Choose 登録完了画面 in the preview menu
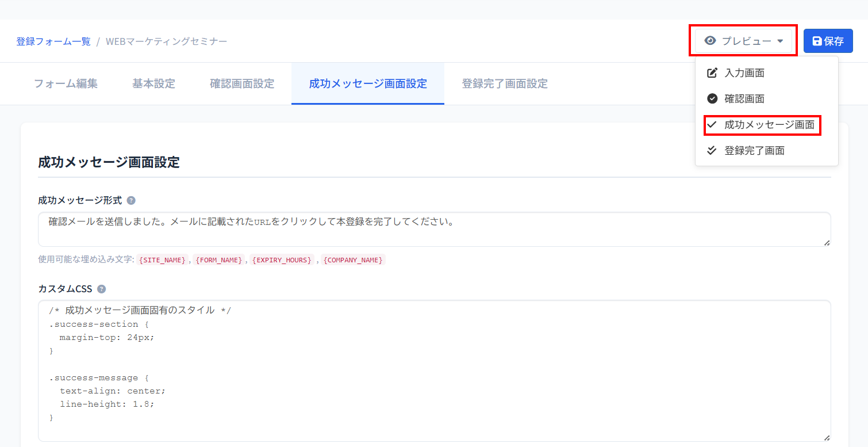 click(x=754, y=151)
